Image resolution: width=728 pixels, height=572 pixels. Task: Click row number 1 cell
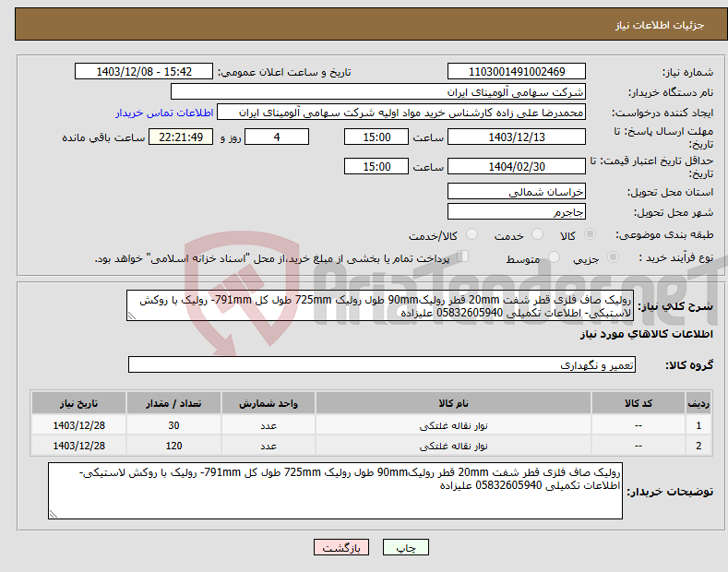(698, 425)
